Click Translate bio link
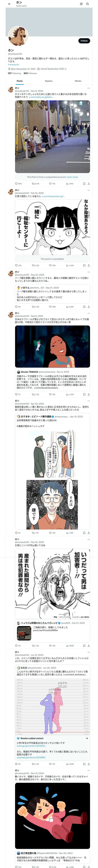The image size is (98, 868). pyautogui.click(x=14, y=65)
